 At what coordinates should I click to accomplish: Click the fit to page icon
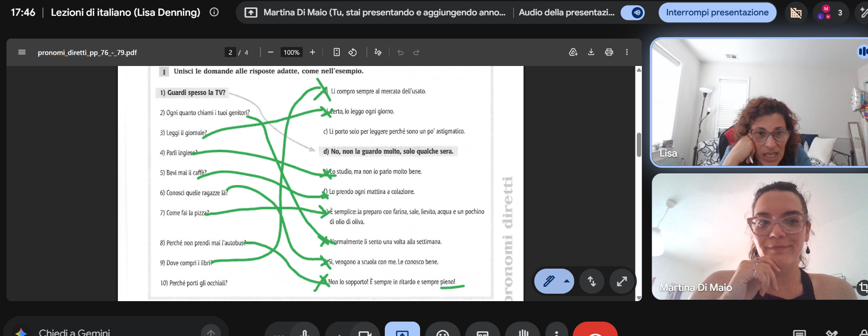pyautogui.click(x=337, y=52)
